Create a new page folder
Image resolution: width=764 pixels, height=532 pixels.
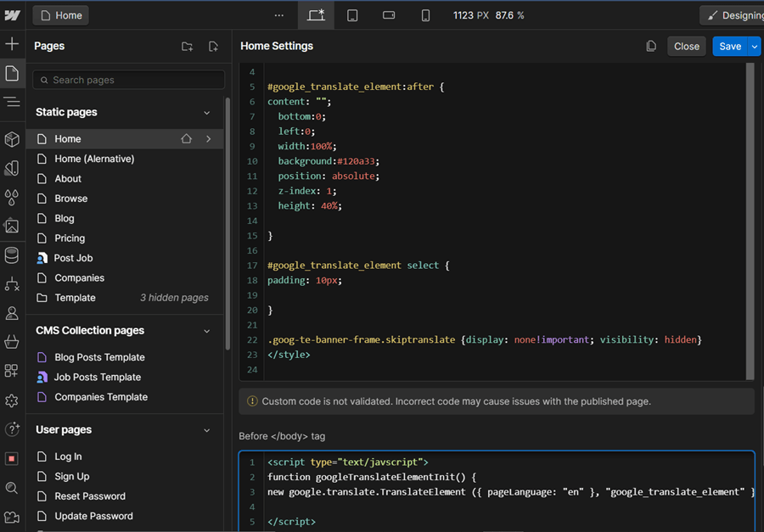187,47
